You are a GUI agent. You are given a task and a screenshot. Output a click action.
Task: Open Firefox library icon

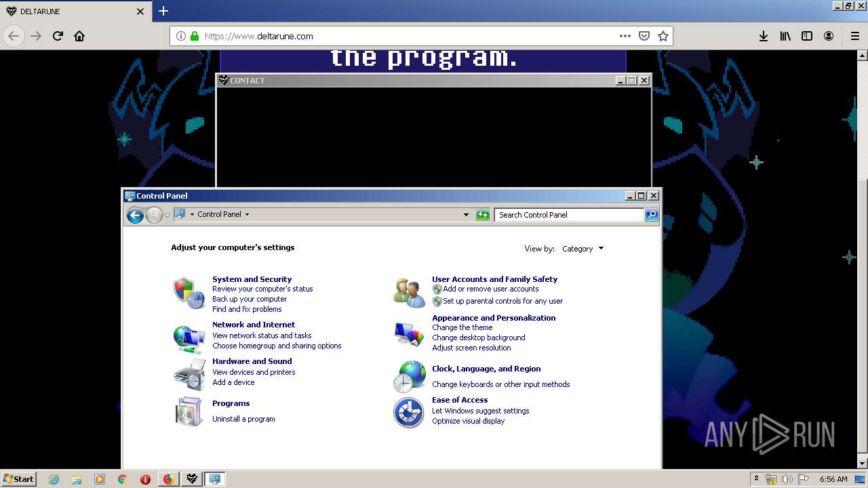[x=785, y=36]
